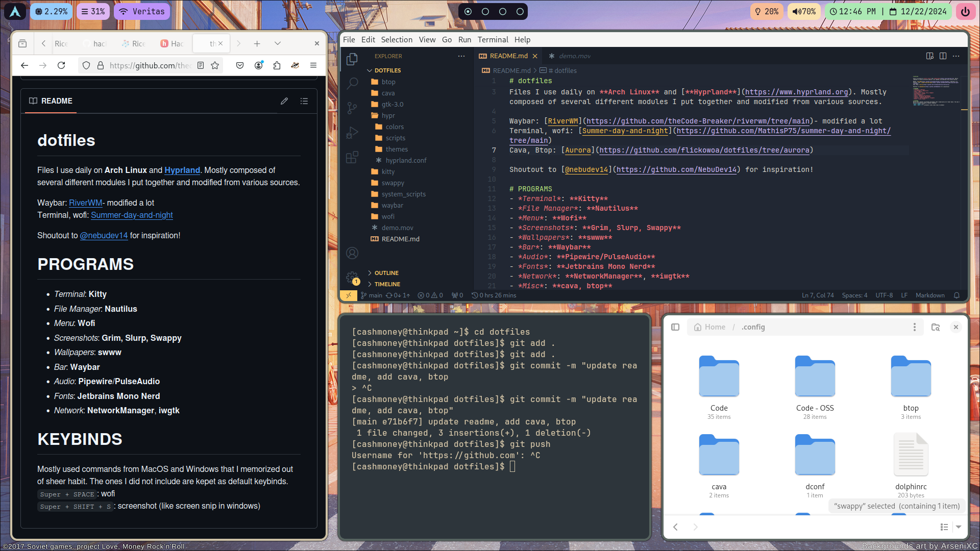980x551 pixels.
Task: Open the browser extensions puzzle icon
Action: 277,65
